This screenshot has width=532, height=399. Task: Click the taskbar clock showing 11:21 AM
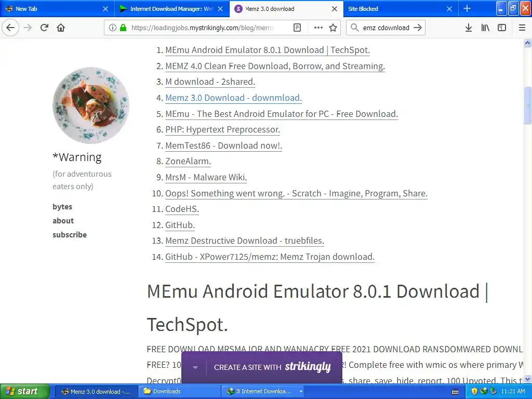pos(513,391)
